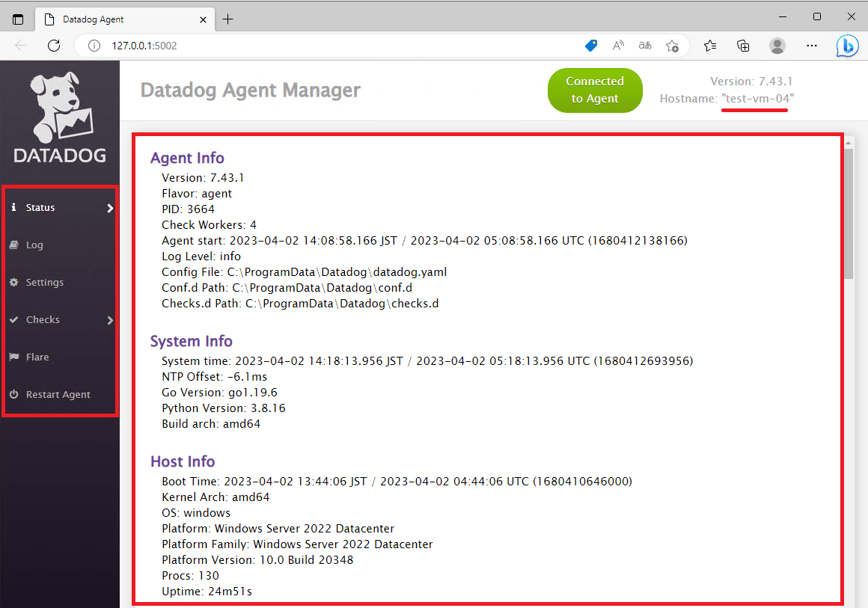Select the Restart Agent menu item

pos(60,394)
